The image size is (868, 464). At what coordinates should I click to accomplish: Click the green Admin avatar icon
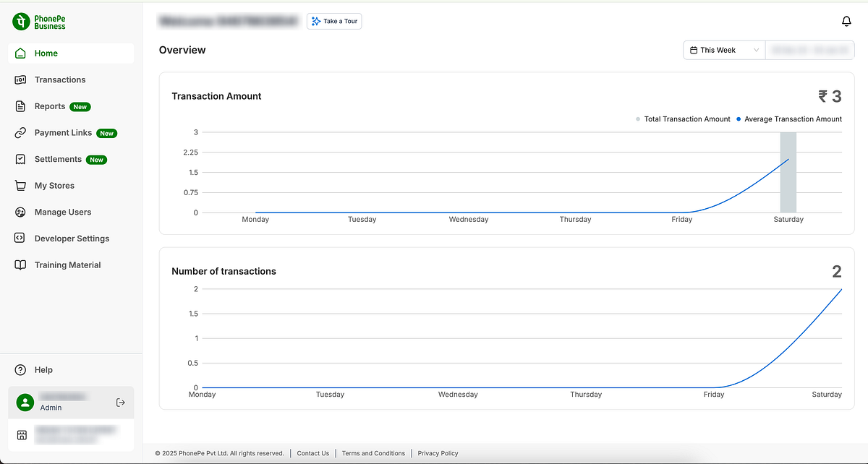(25, 403)
